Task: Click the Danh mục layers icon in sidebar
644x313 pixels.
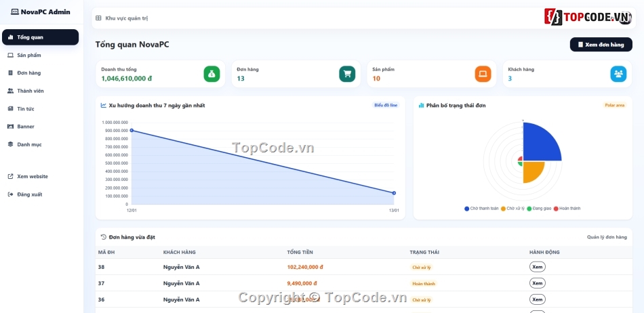Action: click(11, 144)
